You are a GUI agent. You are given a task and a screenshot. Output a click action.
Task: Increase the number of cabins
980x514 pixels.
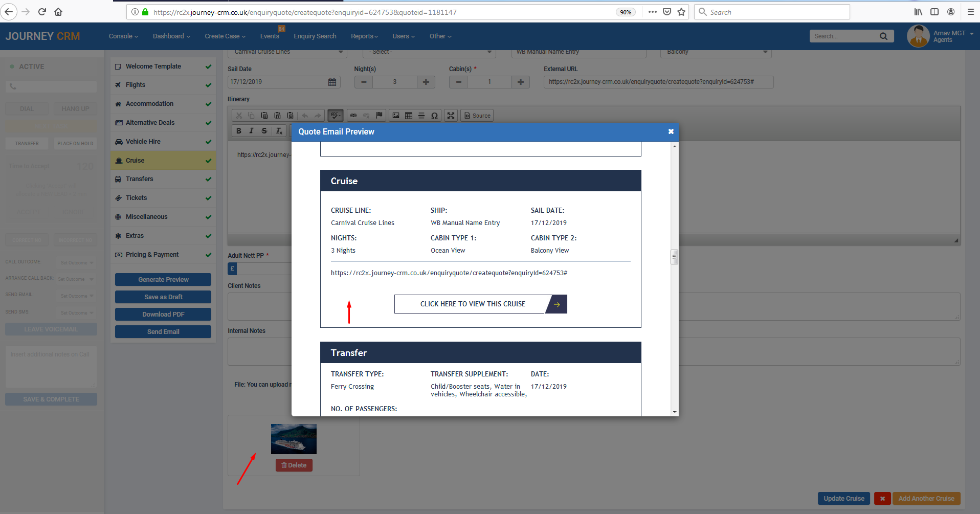point(521,82)
